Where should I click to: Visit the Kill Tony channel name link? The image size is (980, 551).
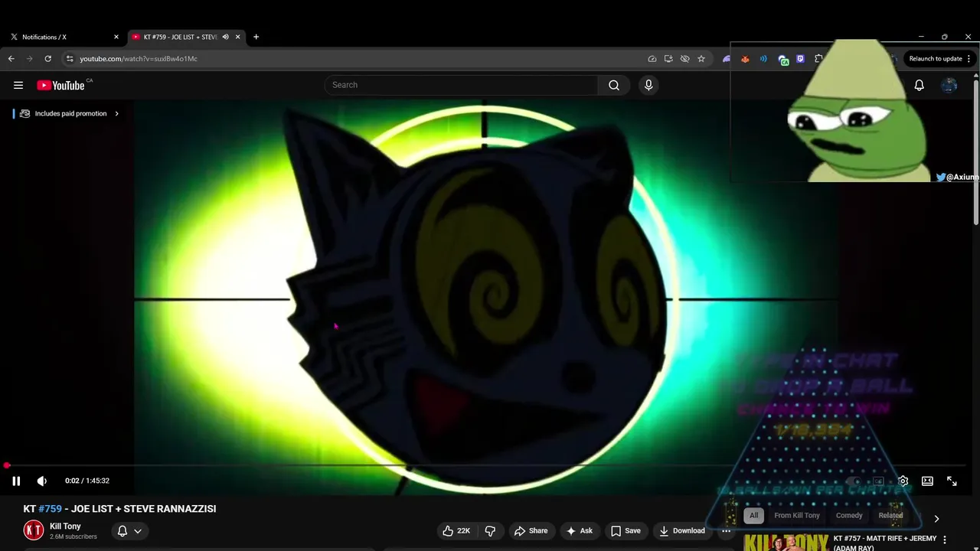pos(65,527)
